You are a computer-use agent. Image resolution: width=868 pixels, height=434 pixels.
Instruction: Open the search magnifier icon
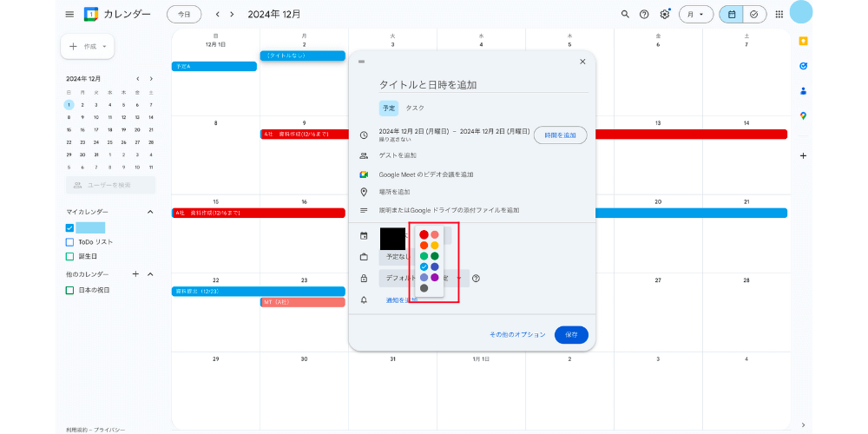point(625,15)
